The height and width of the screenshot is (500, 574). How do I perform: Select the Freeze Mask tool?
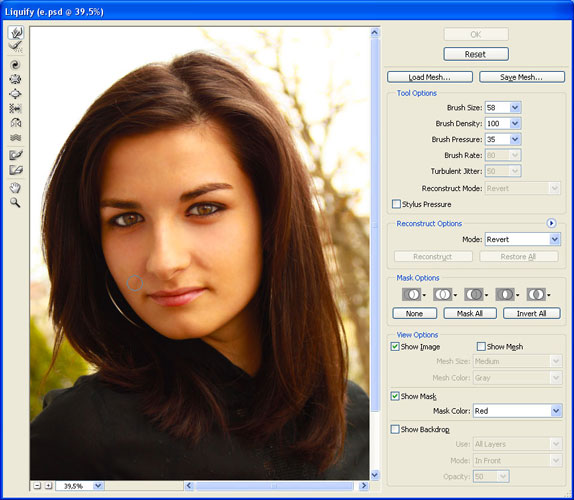coord(15,155)
